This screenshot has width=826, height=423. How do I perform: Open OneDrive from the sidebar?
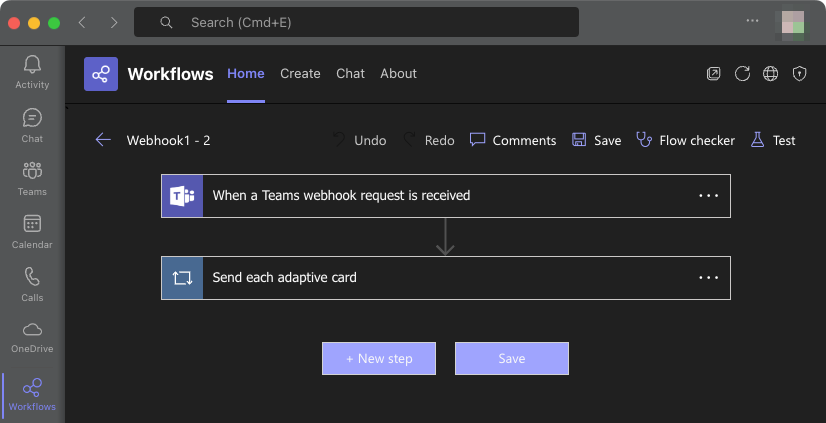[x=32, y=338]
